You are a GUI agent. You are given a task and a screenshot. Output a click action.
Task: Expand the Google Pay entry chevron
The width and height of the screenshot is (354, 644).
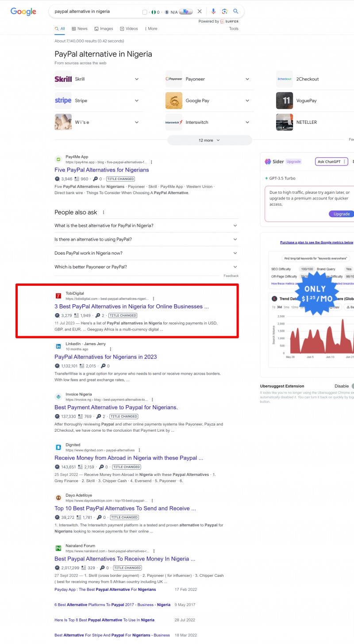[247, 101]
